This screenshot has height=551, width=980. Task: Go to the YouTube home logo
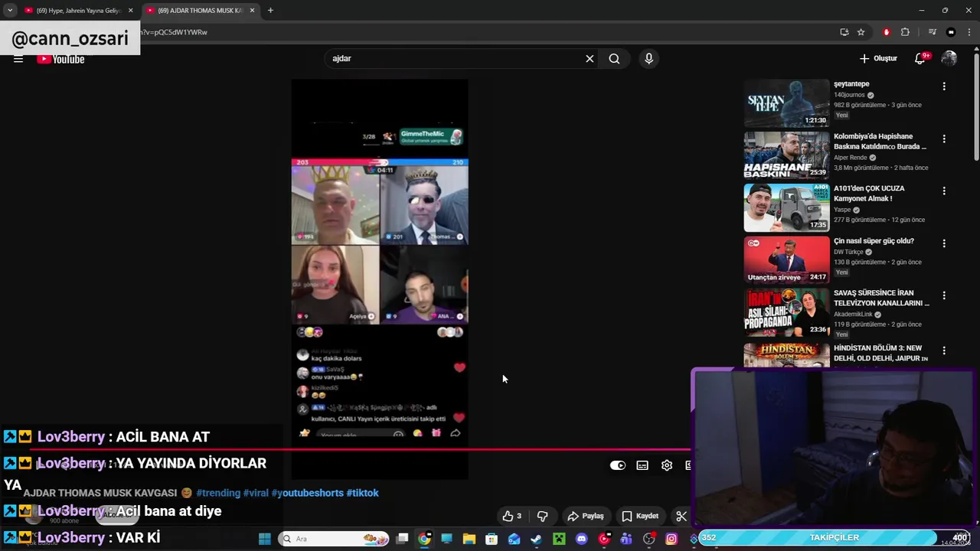click(x=61, y=59)
